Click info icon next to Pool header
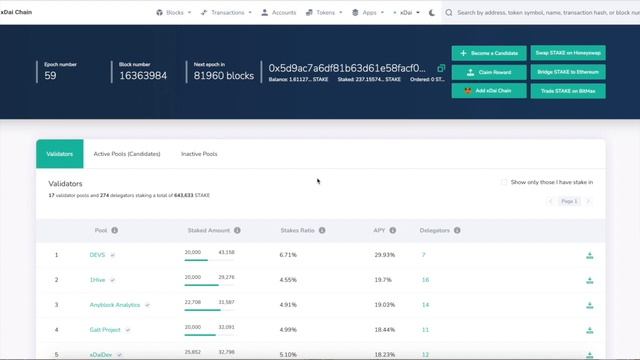The width and height of the screenshot is (640, 360). (115, 230)
